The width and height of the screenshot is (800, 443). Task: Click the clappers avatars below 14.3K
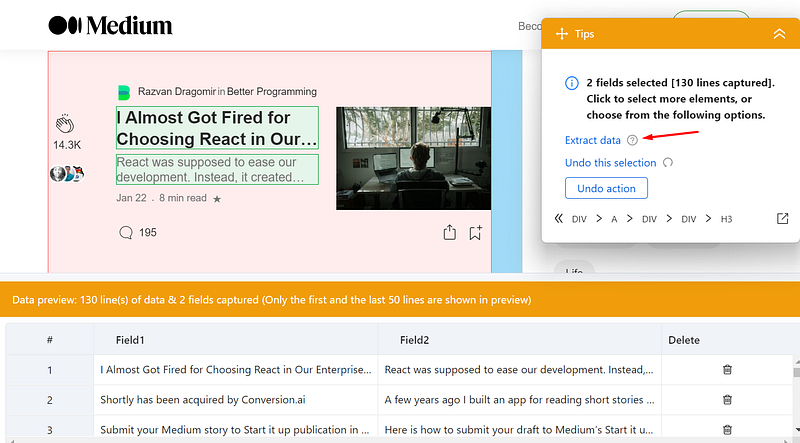click(67, 174)
